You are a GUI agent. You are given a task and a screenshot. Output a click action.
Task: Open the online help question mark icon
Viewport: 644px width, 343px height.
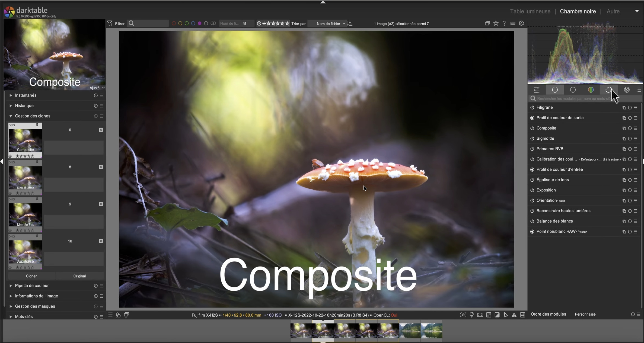coord(504,23)
